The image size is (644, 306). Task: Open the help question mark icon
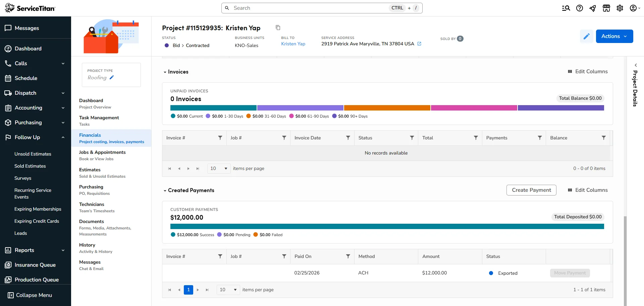pos(579,8)
